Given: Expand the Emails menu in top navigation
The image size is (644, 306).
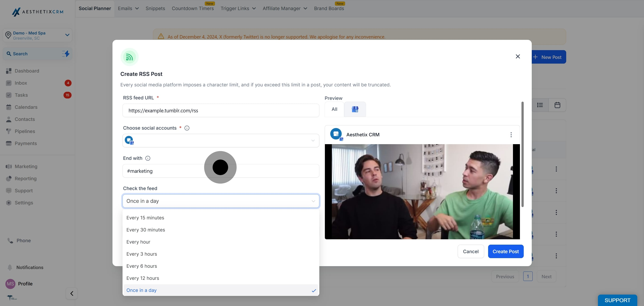Looking at the screenshot, I should (128, 9).
